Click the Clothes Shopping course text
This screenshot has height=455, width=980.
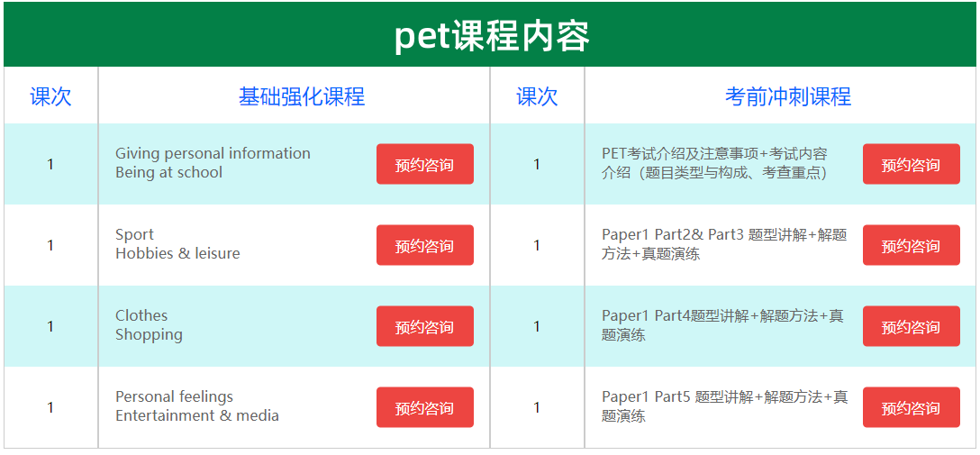pyautogui.click(x=149, y=325)
